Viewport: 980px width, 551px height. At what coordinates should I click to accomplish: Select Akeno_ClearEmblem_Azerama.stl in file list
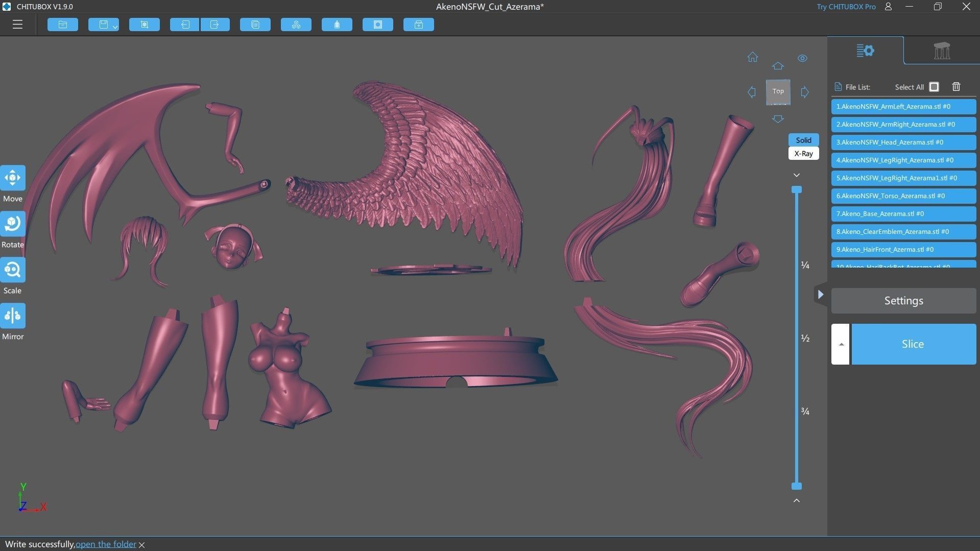point(903,232)
